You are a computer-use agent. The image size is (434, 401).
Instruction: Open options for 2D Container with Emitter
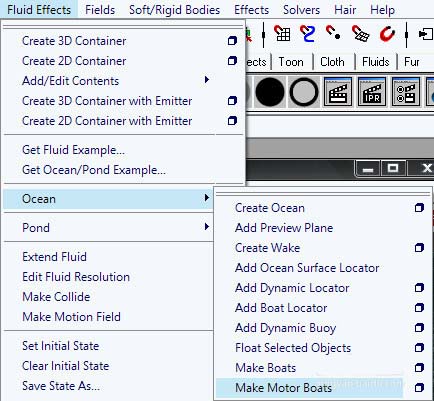click(x=232, y=121)
